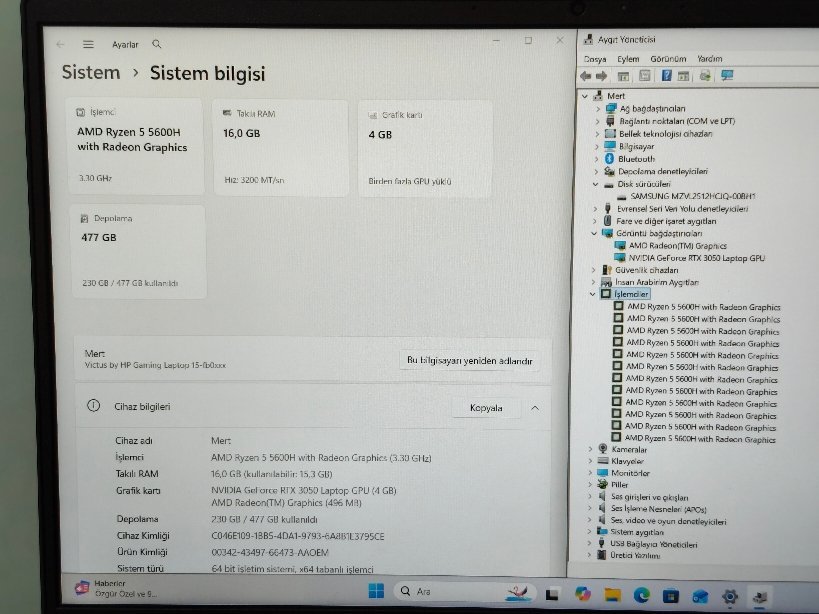This screenshot has width=819, height=614.
Task: Click the monitor scan hardware toolbar icon
Action: 727,76
